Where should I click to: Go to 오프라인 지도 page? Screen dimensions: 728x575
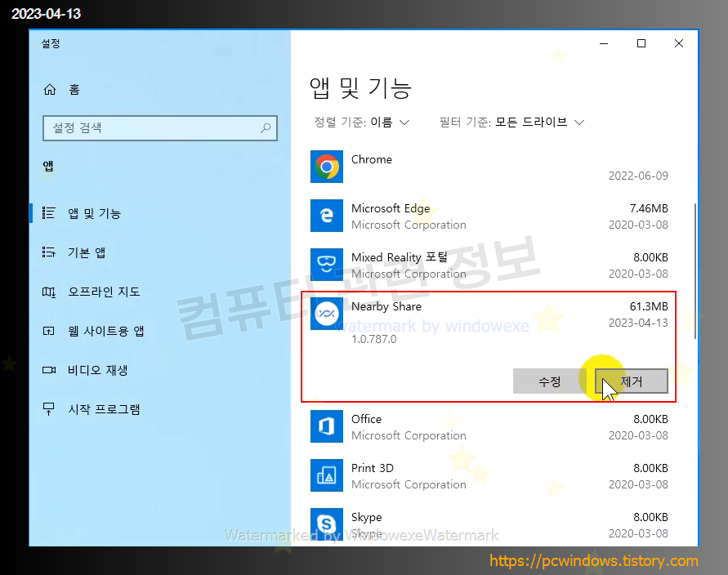coord(104,292)
